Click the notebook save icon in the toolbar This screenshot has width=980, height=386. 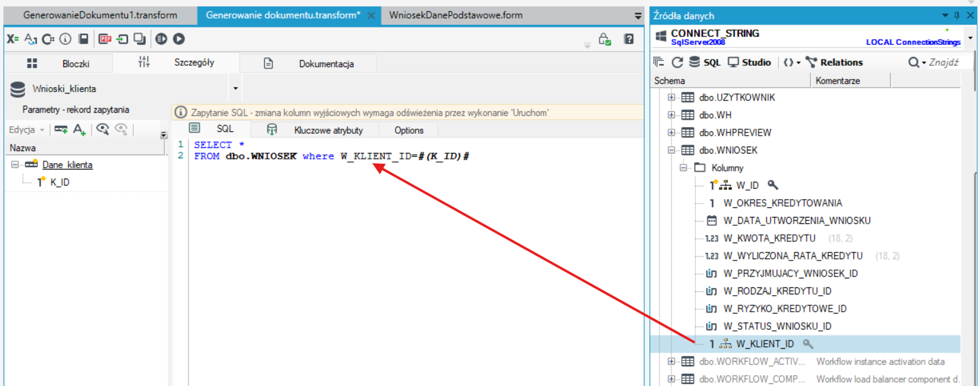(83, 39)
